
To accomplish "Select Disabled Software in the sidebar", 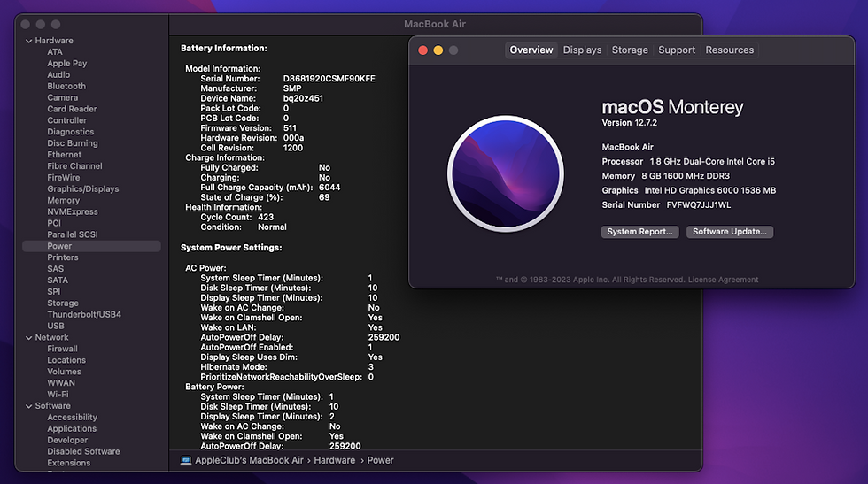I will click(x=83, y=451).
